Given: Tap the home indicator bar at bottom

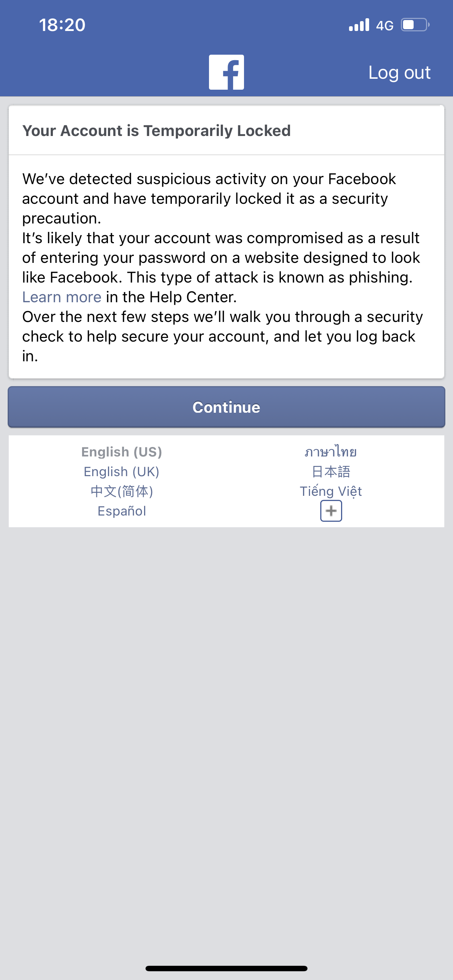Looking at the screenshot, I should [226, 968].
